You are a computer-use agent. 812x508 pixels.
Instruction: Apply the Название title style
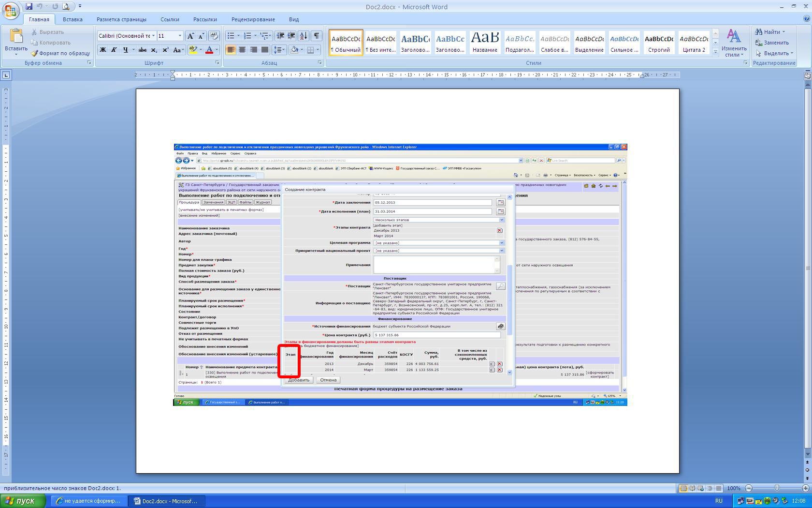point(485,43)
